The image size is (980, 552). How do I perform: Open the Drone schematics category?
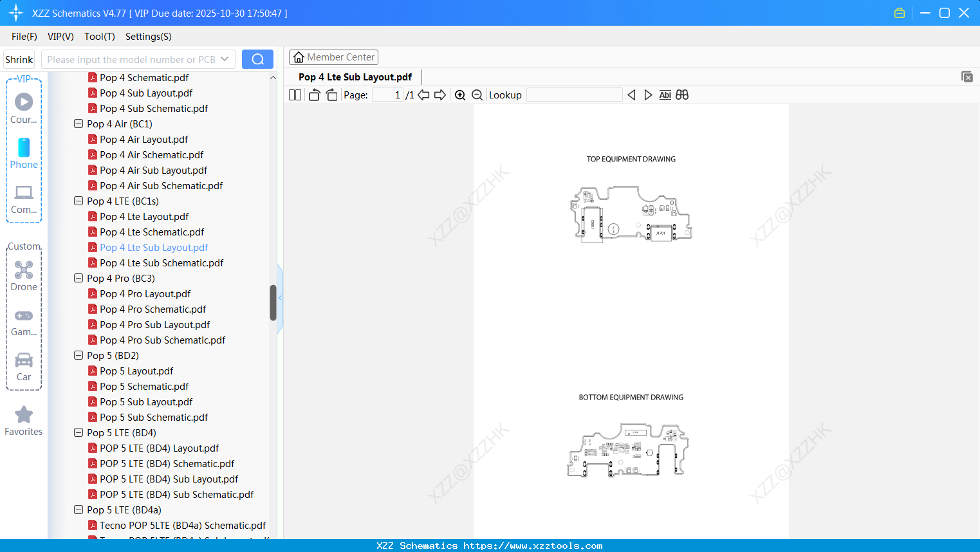pos(23,273)
